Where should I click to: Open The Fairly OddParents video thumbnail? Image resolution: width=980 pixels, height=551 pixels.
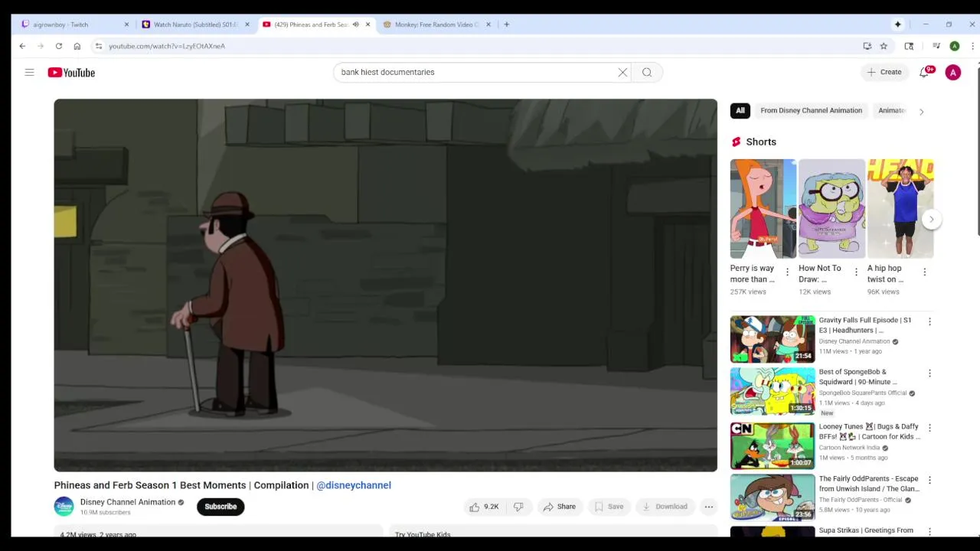coord(773,497)
